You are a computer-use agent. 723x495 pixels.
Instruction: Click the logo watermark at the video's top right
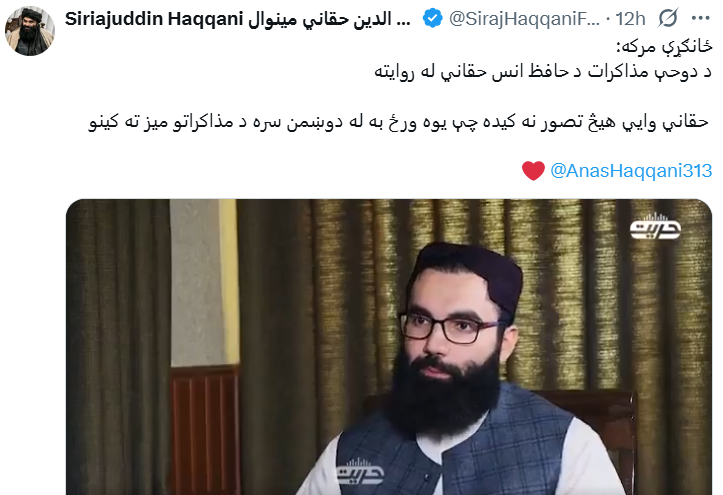[x=655, y=226]
